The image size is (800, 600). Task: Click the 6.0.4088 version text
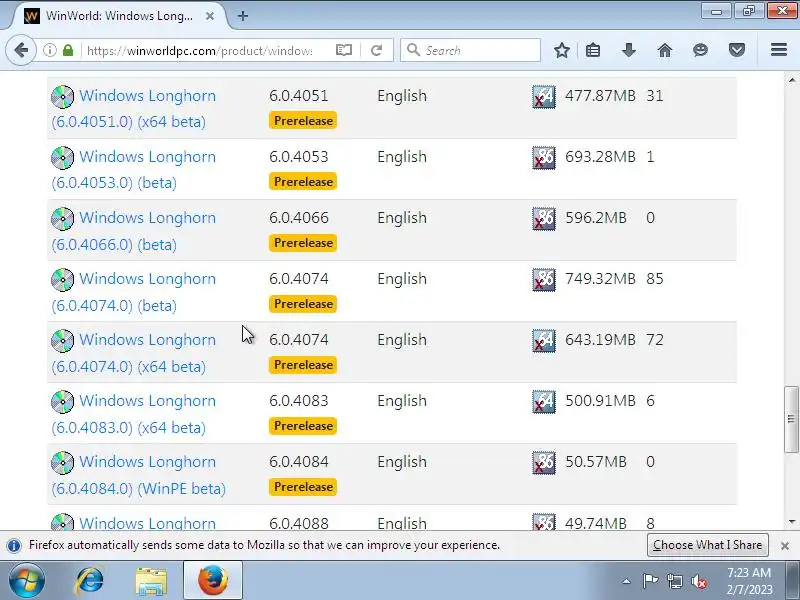pyautogui.click(x=298, y=523)
